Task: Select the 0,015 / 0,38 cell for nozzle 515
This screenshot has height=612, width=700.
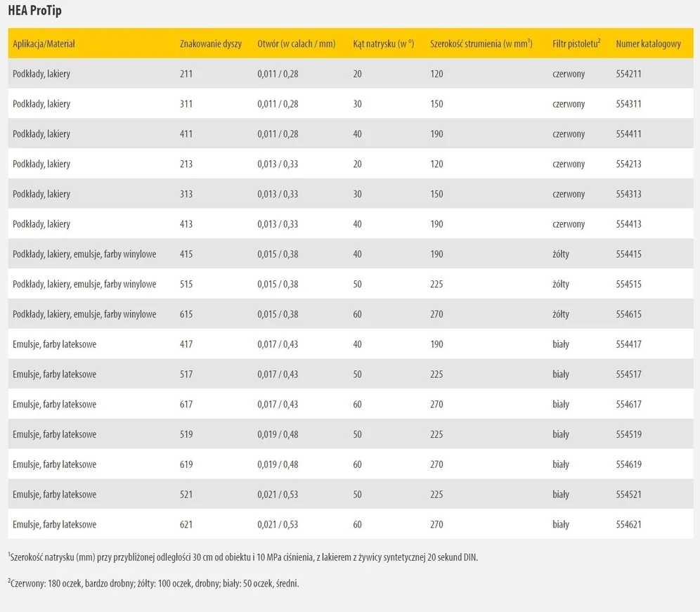Action: coord(278,284)
